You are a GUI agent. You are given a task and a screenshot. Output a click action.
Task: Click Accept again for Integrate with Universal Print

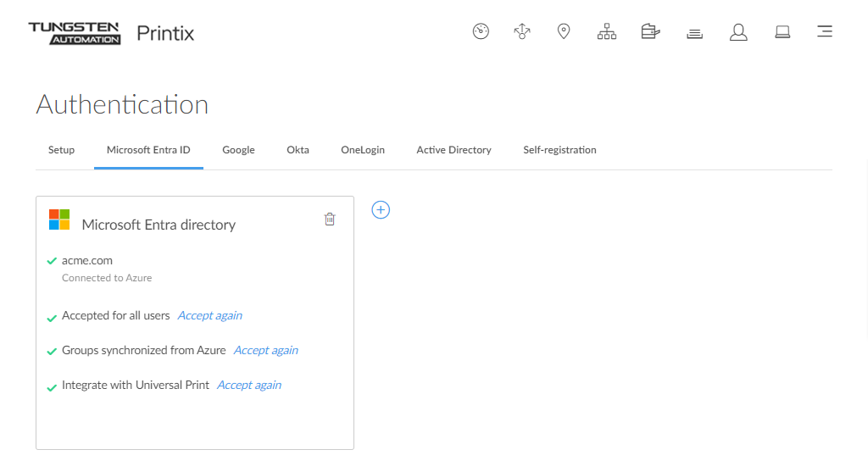pos(249,385)
